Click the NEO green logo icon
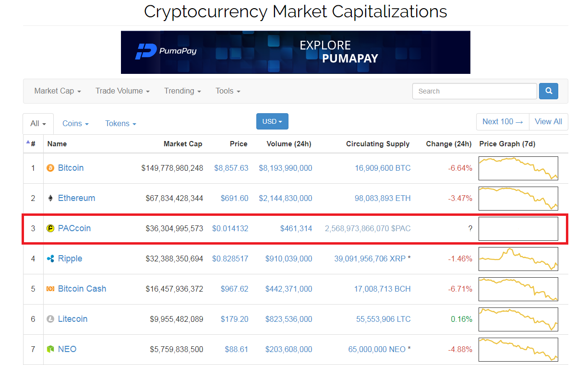The height and width of the screenshot is (365, 588). pyautogui.click(x=50, y=349)
